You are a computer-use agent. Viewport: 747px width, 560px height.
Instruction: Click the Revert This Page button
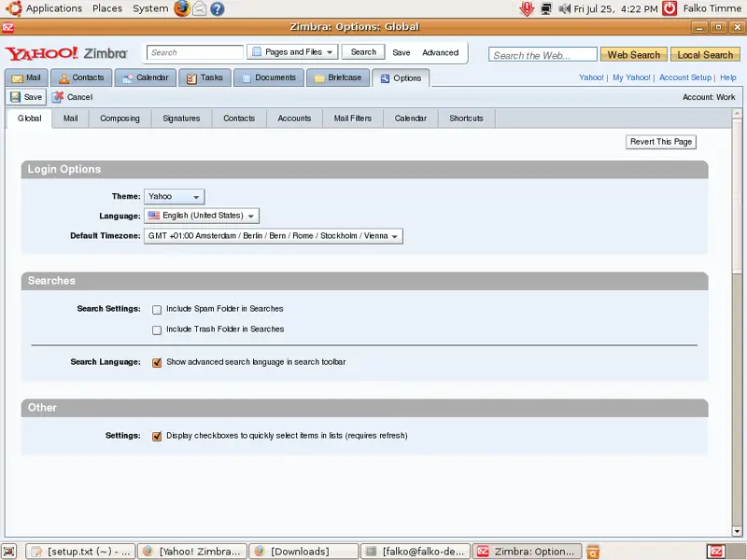point(661,142)
